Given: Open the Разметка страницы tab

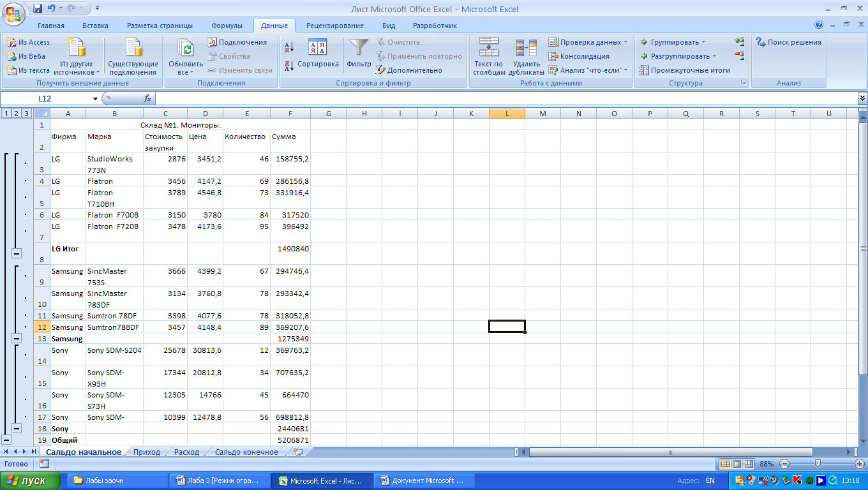Looking at the screenshot, I should point(160,26).
